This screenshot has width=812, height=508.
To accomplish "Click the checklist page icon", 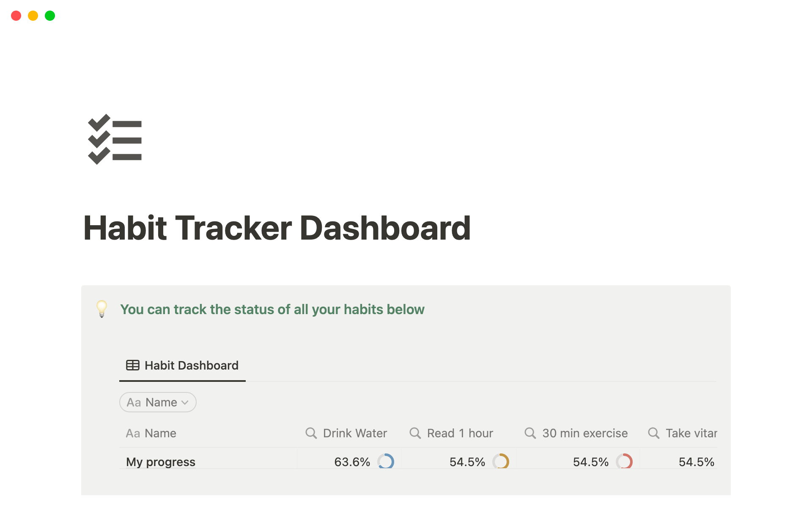I will point(115,140).
